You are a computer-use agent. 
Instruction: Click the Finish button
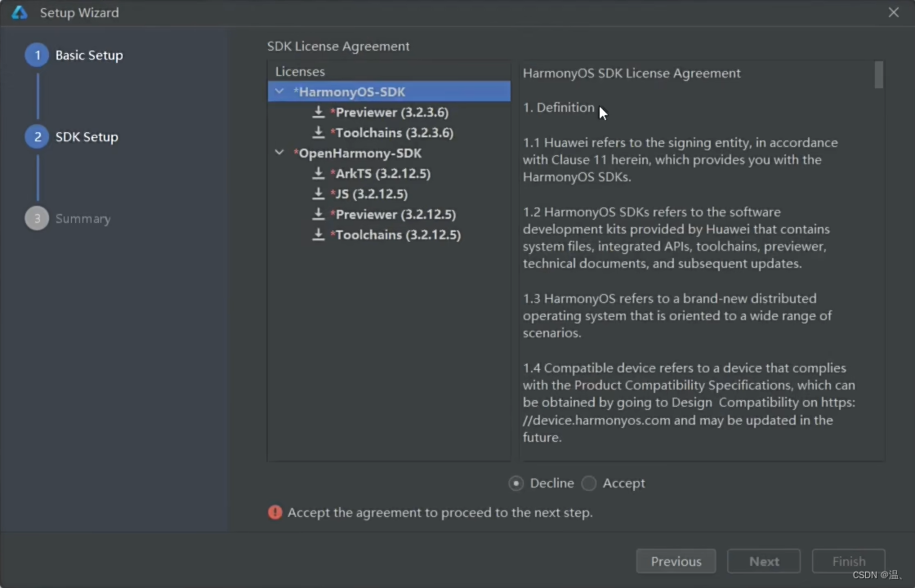coord(849,561)
